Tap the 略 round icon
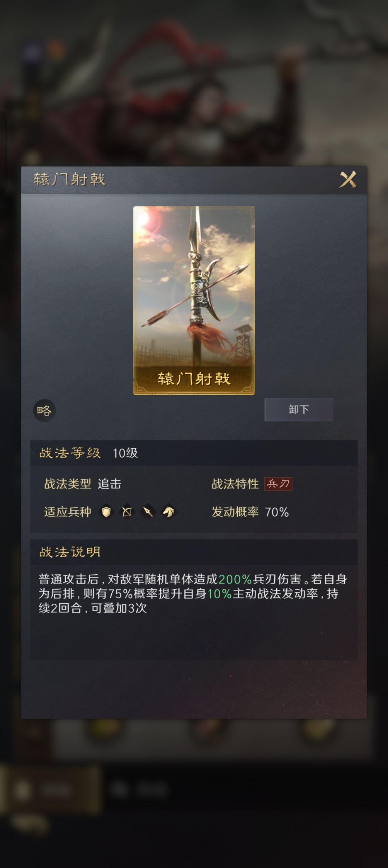The image size is (388, 868). [45, 410]
